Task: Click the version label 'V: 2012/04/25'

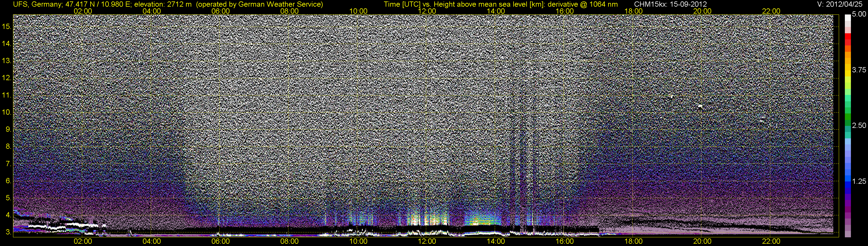Action: tap(840, 4)
